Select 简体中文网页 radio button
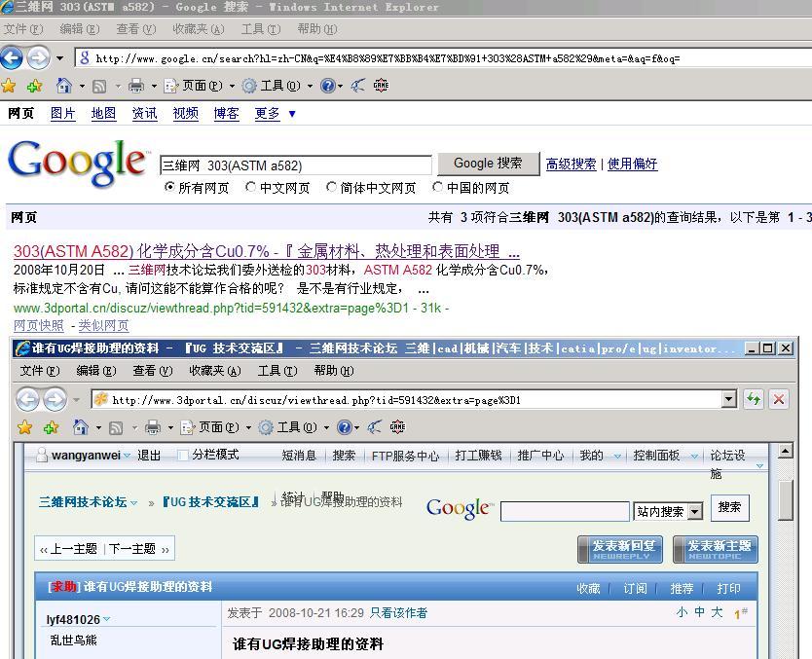This screenshot has height=659, width=812. (x=331, y=187)
